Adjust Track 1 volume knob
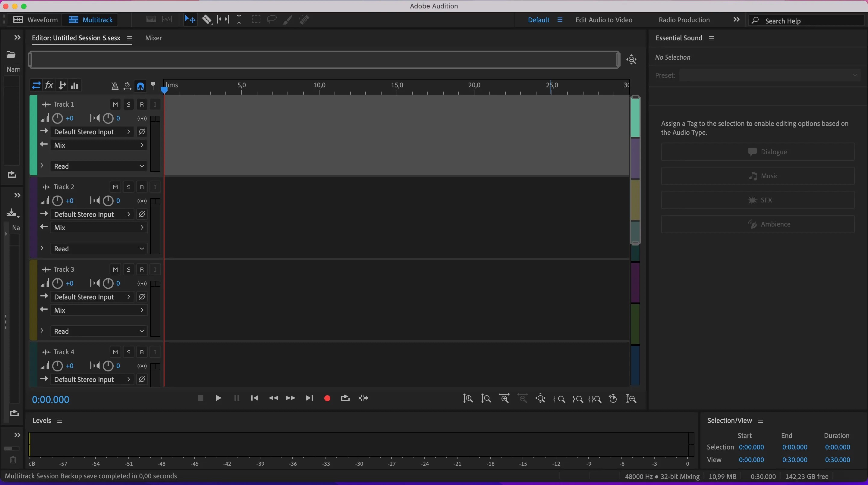The width and height of the screenshot is (868, 485). tap(57, 118)
